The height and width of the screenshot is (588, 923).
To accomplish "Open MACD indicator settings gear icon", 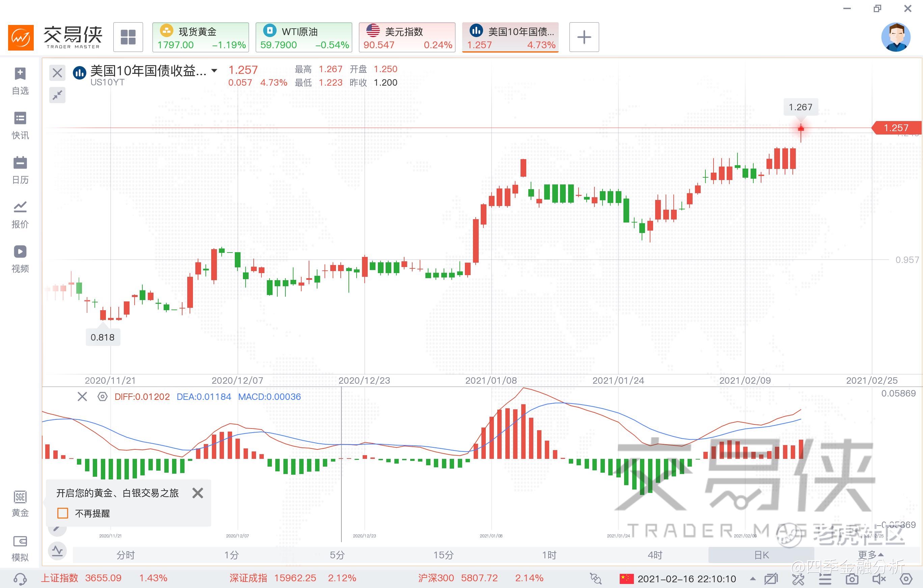I will pos(102,396).
